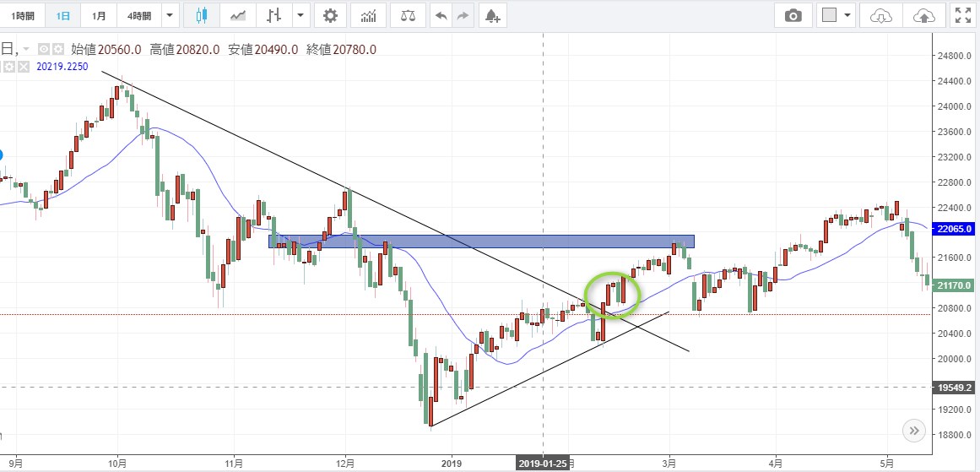Switch to the bar chart style icon
This screenshot has height=472, width=980.
[x=273, y=16]
